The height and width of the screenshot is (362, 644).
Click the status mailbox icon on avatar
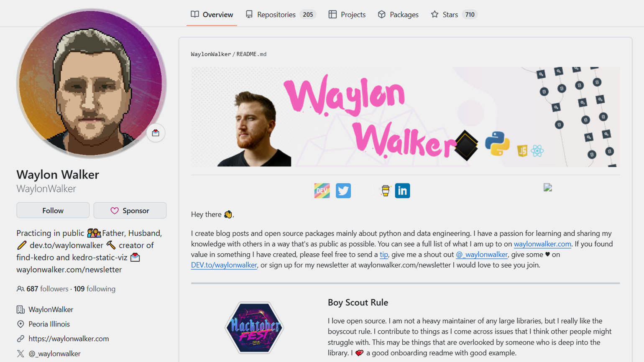tap(156, 133)
